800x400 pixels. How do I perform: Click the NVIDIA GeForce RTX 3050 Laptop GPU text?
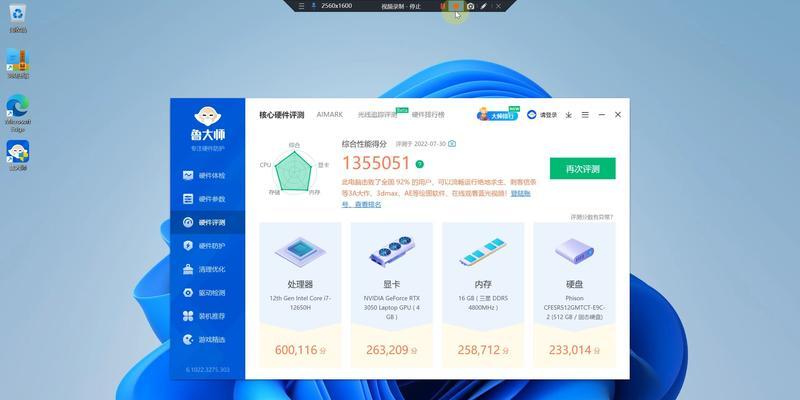tap(391, 307)
